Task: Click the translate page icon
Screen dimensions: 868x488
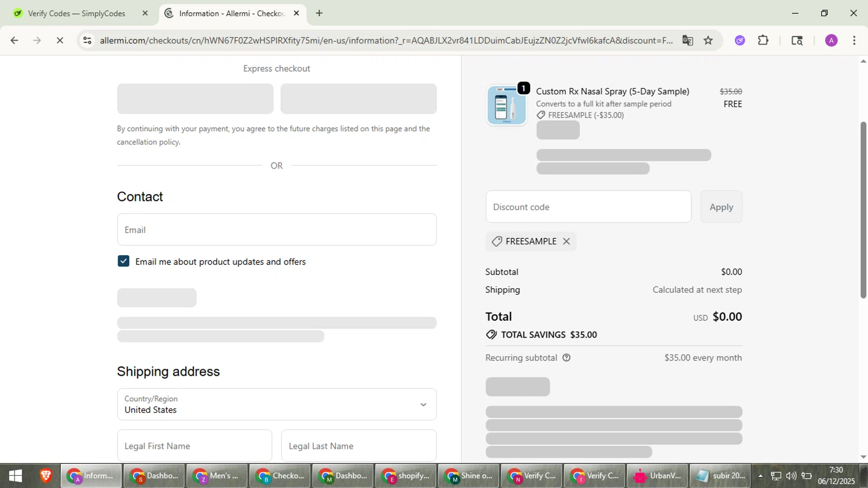Action: click(x=687, y=41)
